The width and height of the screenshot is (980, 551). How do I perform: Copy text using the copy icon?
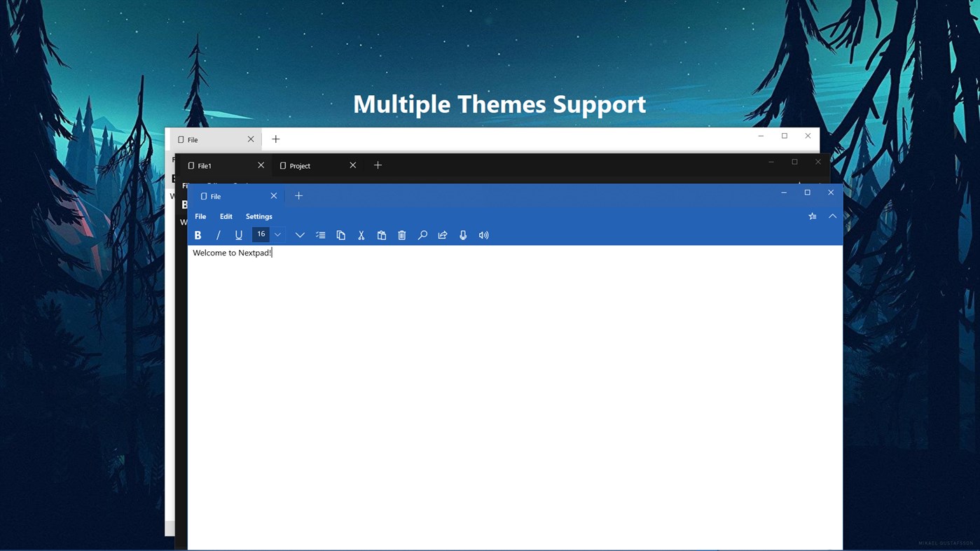(340, 235)
